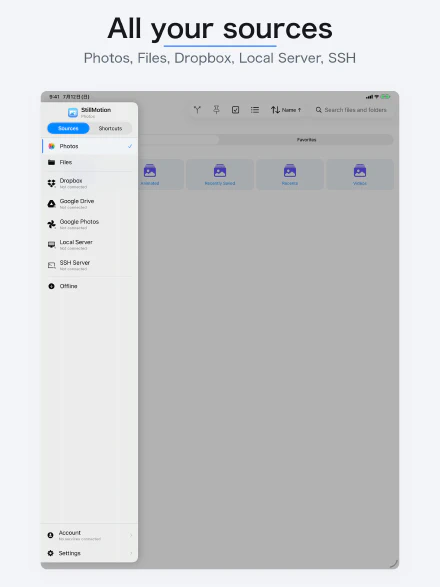Image resolution: width=440 pixels, height=587 pixels.
Task: Open the Offline items entry
Action: click(x=89, y=286)
